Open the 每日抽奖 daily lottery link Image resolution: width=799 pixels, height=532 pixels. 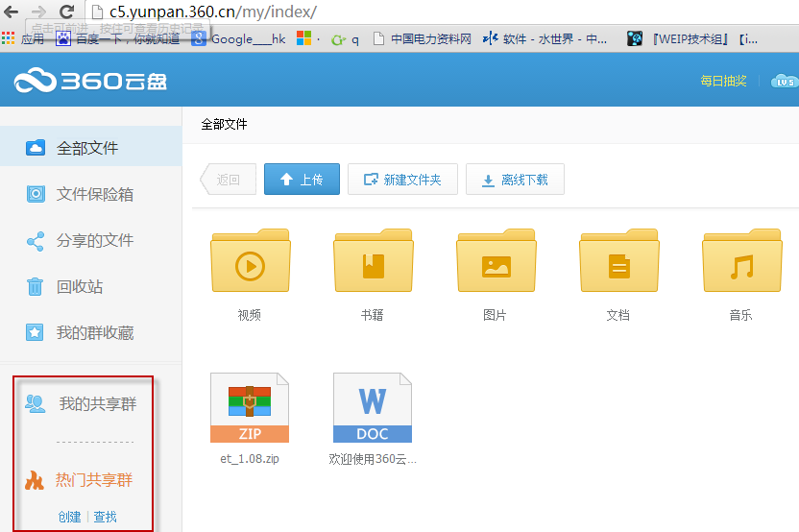point(723,81)
